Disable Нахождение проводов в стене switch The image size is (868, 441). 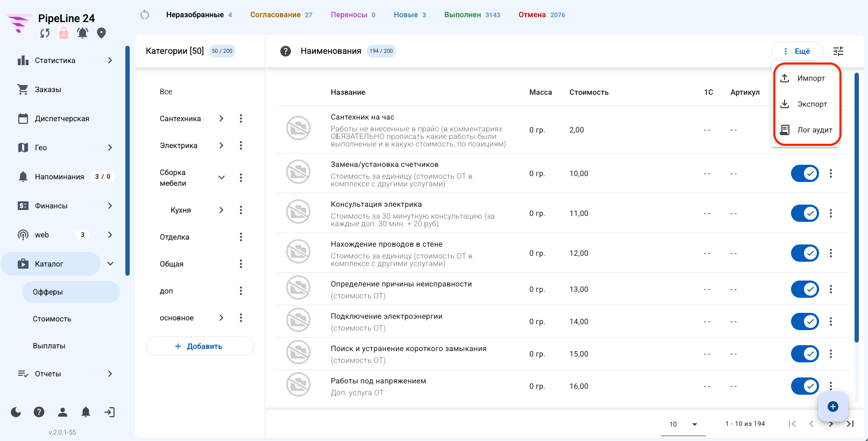point(805,253)
